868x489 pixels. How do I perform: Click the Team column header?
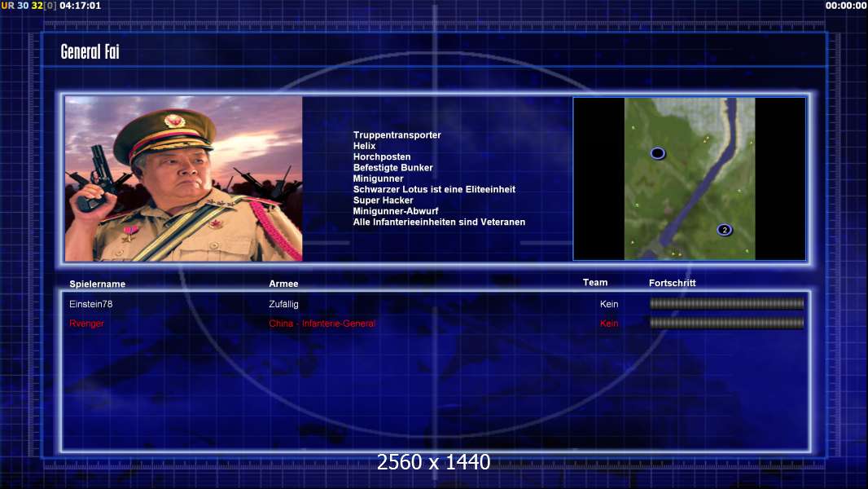pos(595,283)
